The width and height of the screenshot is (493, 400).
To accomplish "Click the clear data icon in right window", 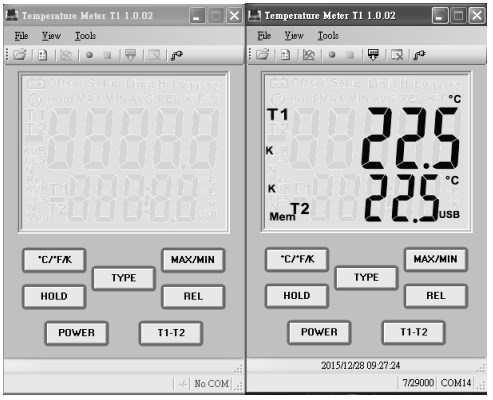I will (x=397, y=55).
